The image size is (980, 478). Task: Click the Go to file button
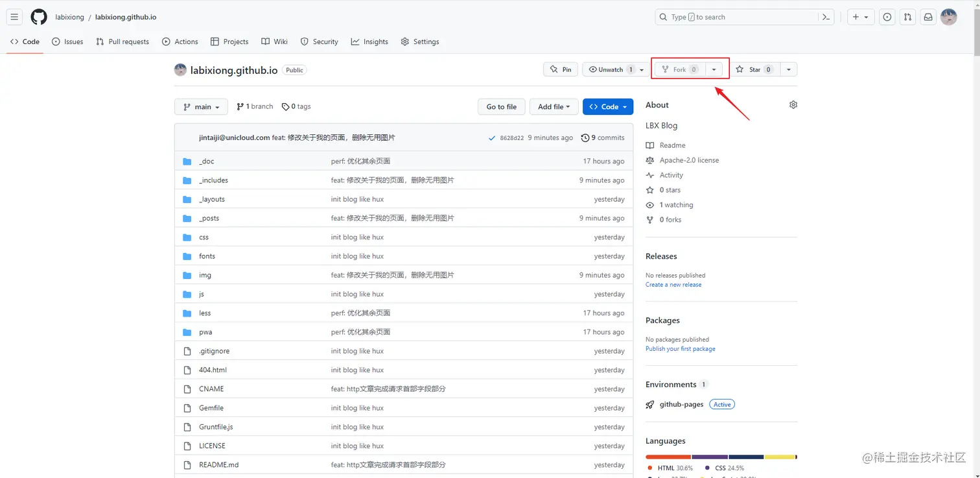[x=501, y=106]
